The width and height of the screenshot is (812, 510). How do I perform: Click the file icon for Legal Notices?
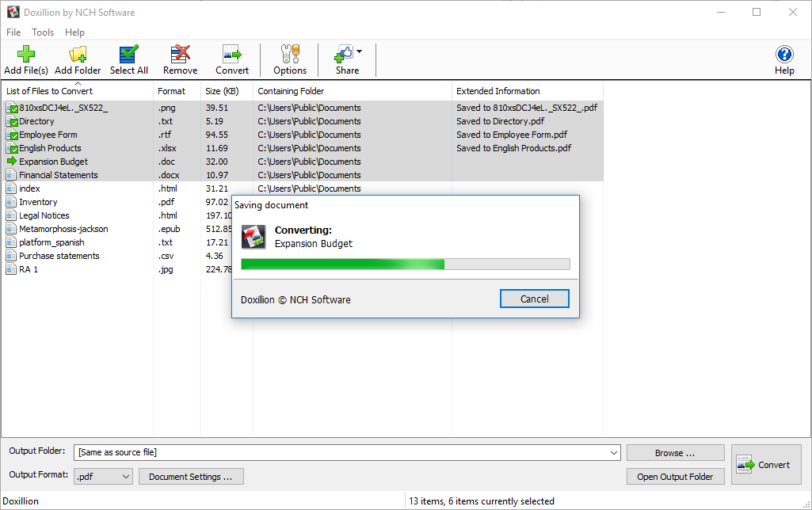11,215
